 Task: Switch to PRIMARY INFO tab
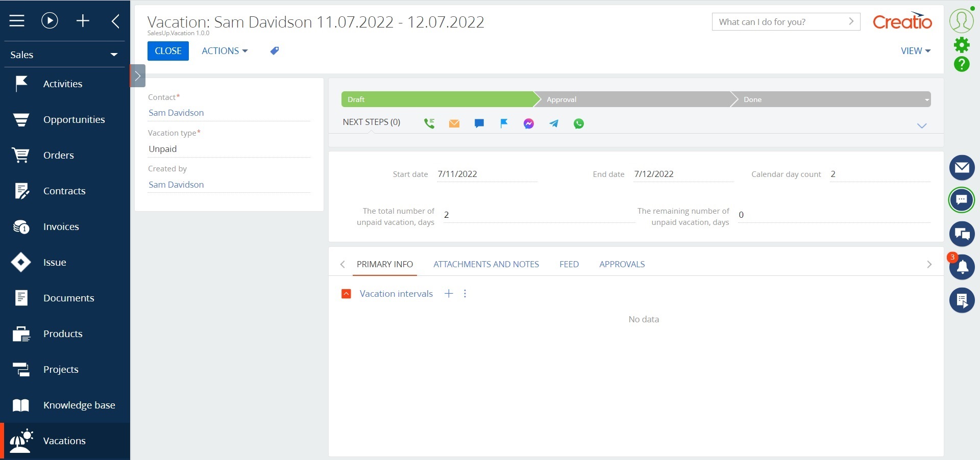(385, 264)
